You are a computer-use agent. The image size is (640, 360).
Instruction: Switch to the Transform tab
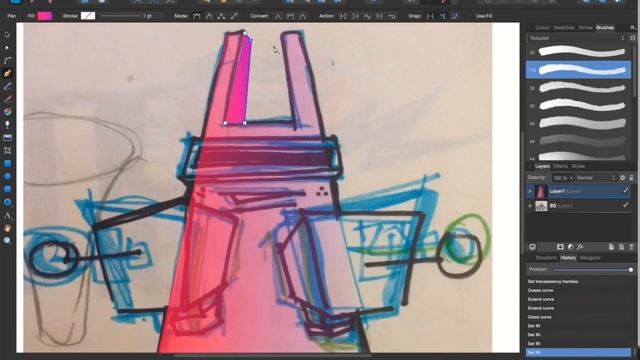545,258
